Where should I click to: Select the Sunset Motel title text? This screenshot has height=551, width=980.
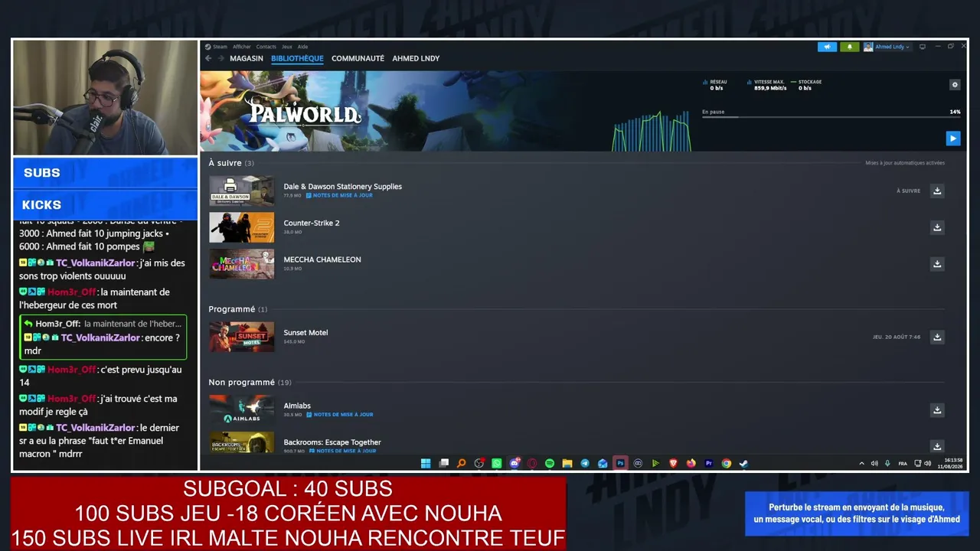[305, 332]
